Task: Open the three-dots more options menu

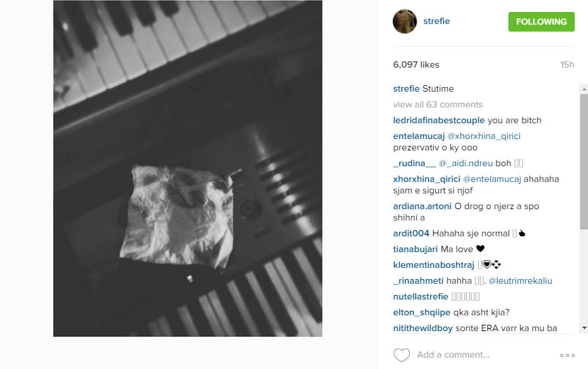Action: pos(567,355)
